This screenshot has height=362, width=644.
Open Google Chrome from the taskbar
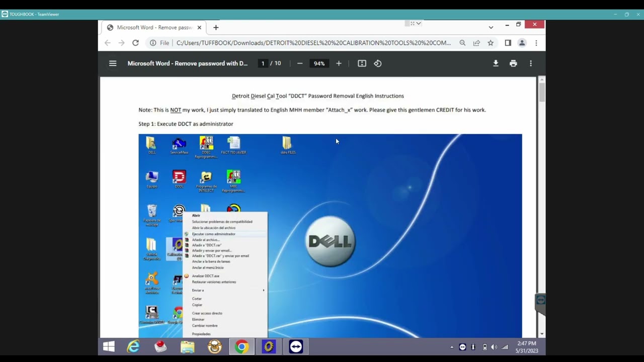[x=242, y=347]
